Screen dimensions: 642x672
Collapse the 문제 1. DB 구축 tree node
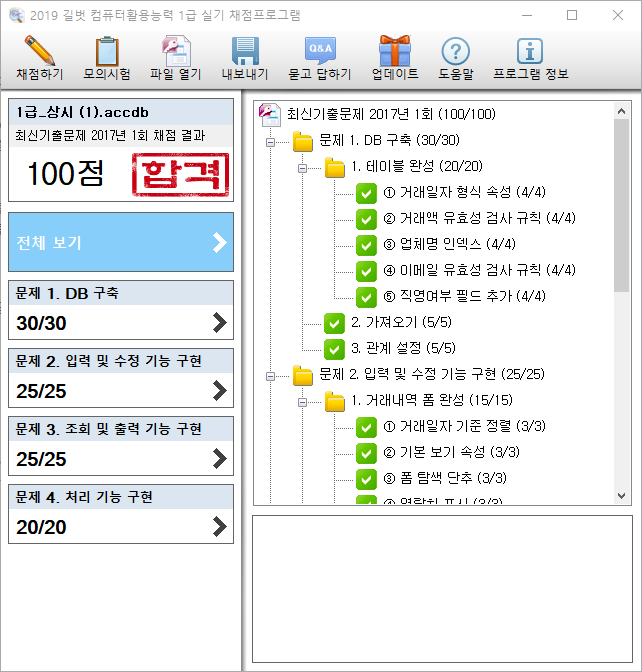coord(270,142)
